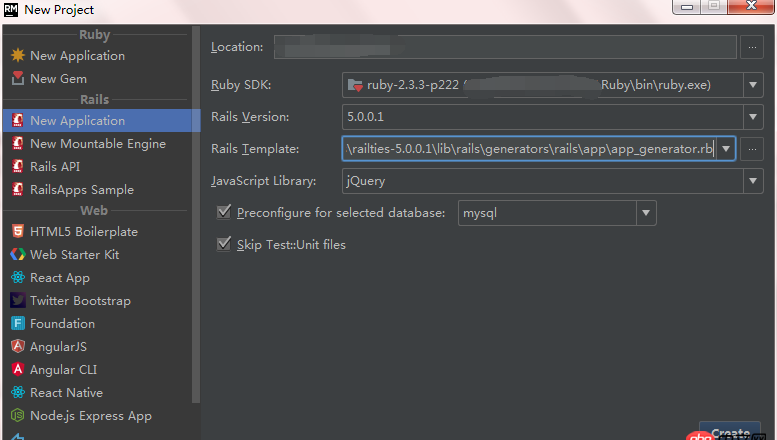Click the Foundation project icon
777x440 pixels.
(x=18, y=323)
